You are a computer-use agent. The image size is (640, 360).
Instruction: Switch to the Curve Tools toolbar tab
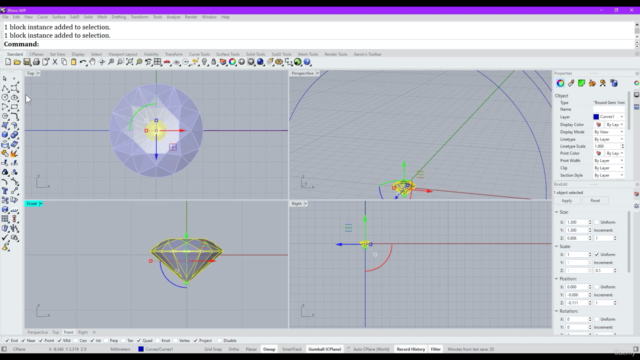pos(199,54)
